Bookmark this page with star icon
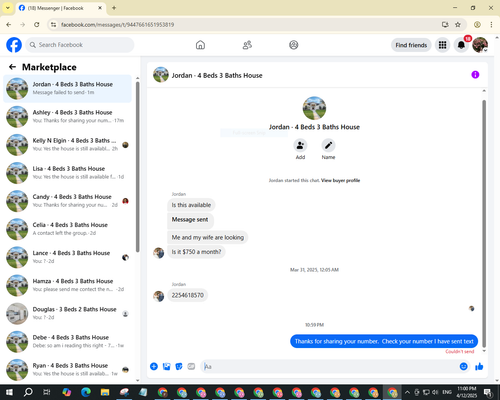The height and width of the screenshot is (400, 500). [458, 25]
